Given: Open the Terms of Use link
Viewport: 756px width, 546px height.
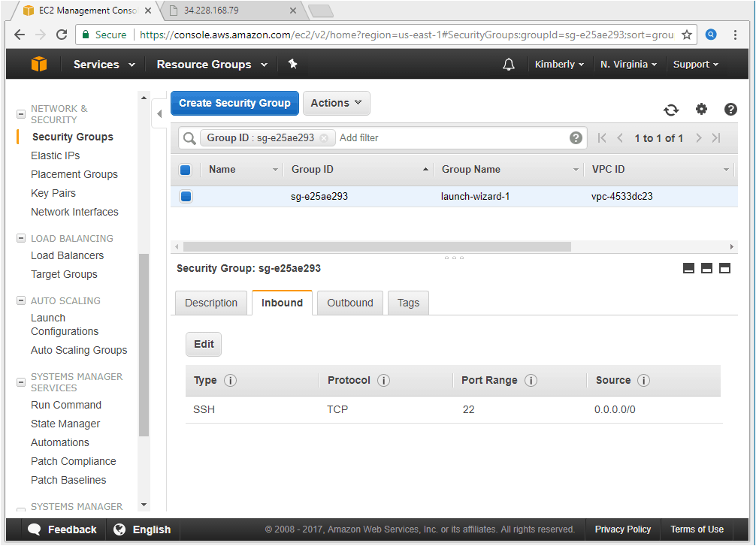Looking at the screenshot, I should pyautogui.click(x=697, y=529).
